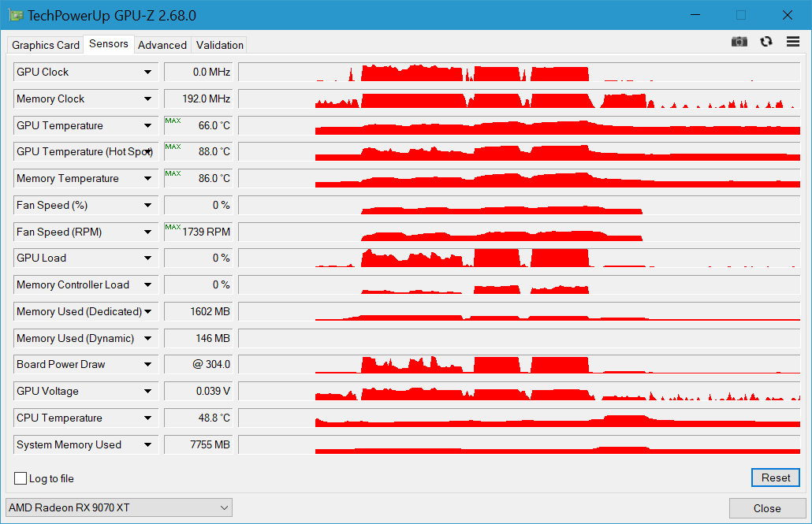Select the Sensors tab
The height and width of the screenshot is (524, 812).
[x=109, y=44]
